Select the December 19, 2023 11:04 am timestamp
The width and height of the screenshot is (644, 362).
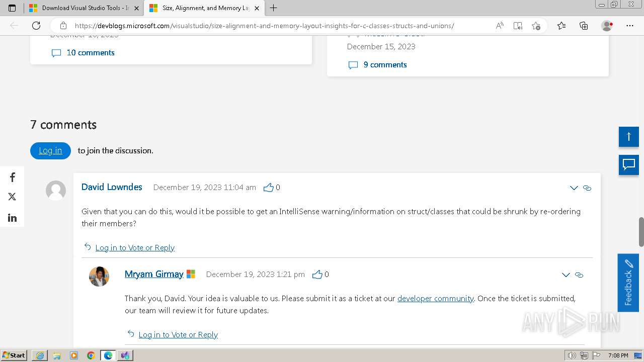(x=205, y=188)
